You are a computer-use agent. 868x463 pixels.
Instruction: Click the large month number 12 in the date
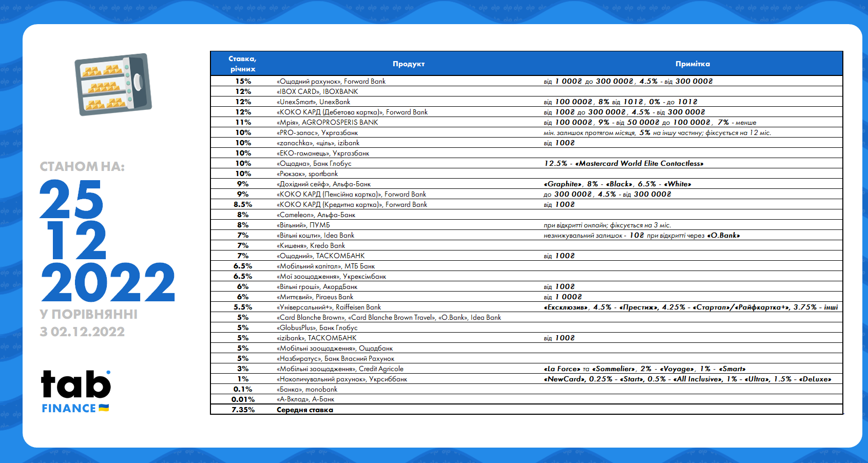[76, 241]
